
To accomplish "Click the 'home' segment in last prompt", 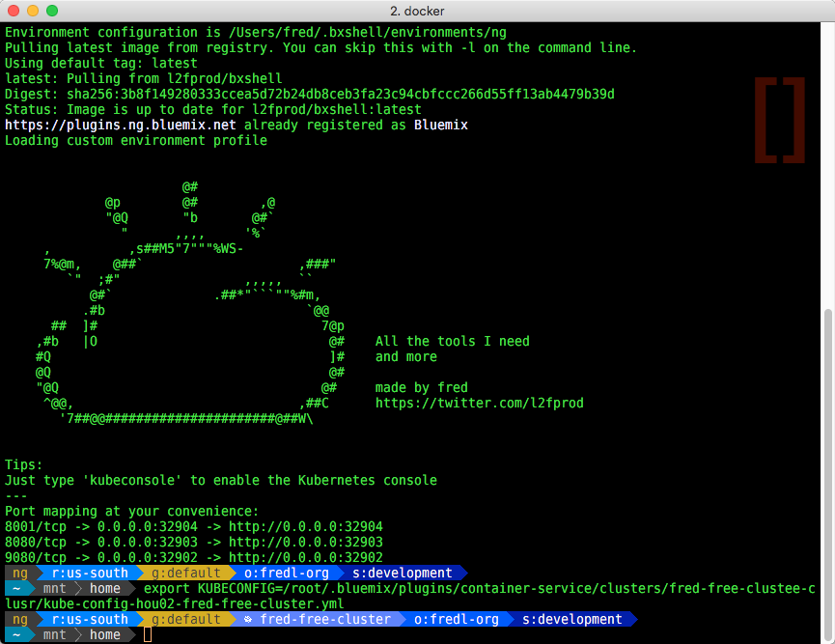I will [105, 635].
